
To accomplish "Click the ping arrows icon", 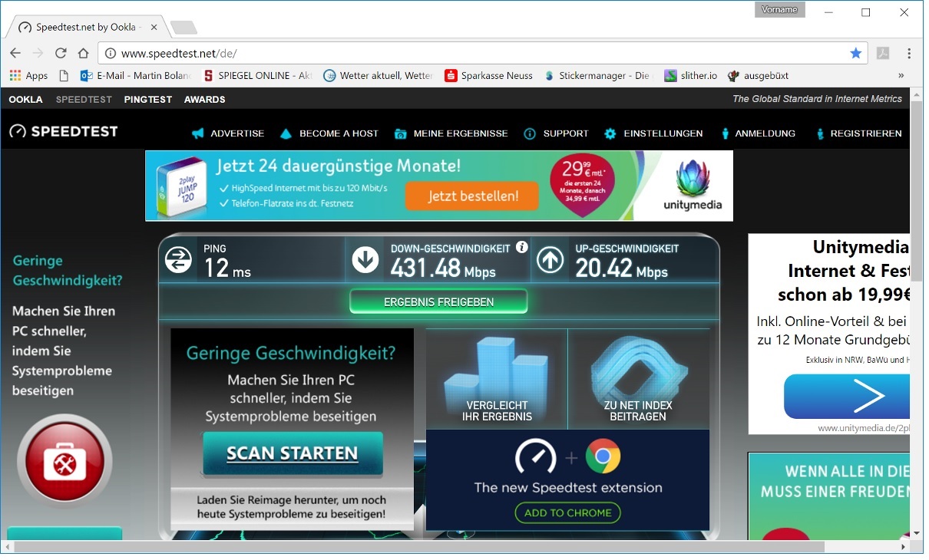I will point(178,260).
